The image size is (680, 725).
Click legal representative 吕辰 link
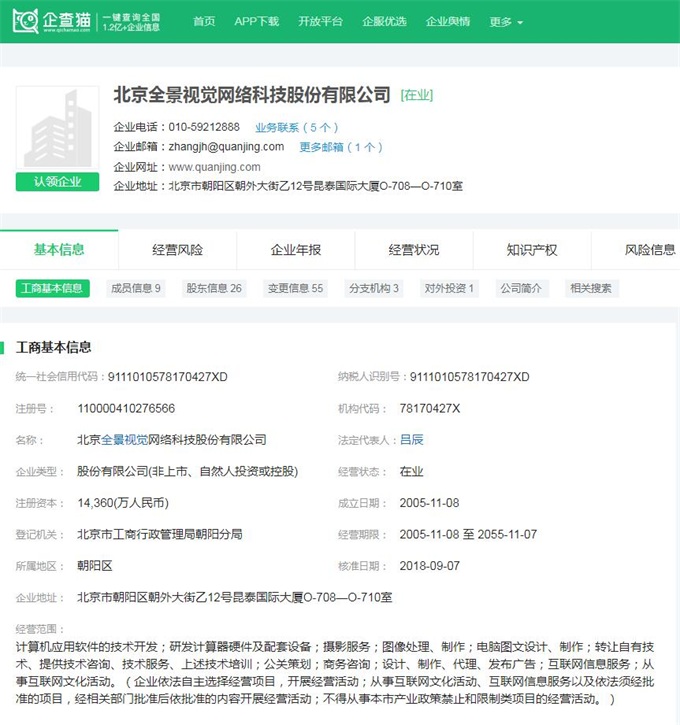click(x=411, y=440)
